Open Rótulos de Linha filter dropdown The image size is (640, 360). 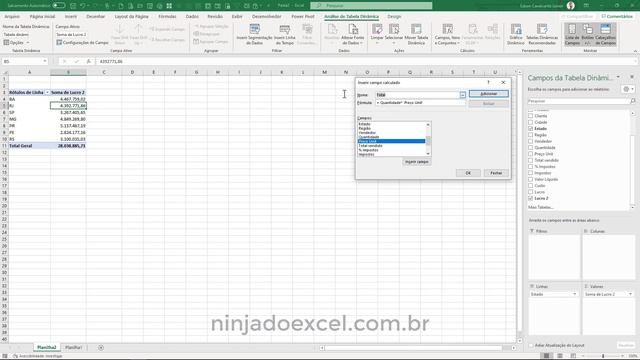[x=47, y=93]
